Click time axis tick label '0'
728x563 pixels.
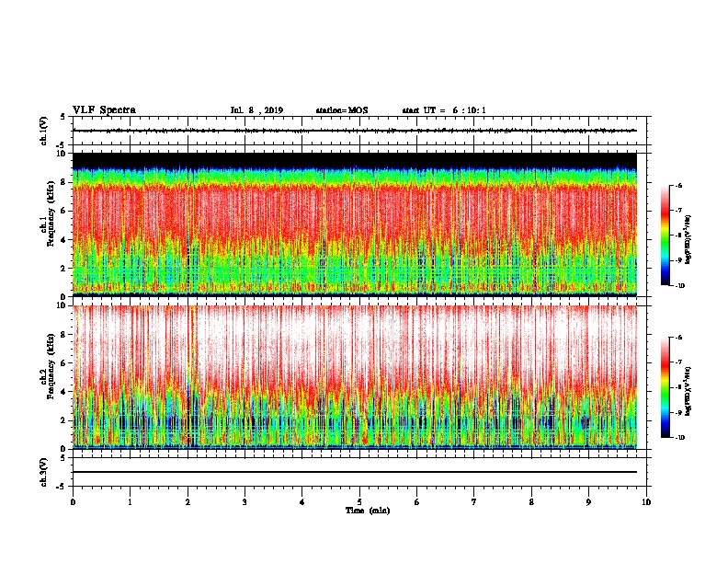[x=73, y=502]
